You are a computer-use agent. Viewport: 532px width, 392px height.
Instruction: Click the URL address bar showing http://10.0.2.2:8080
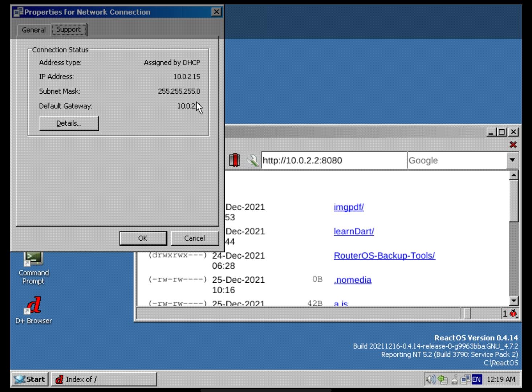click(334, 160)
